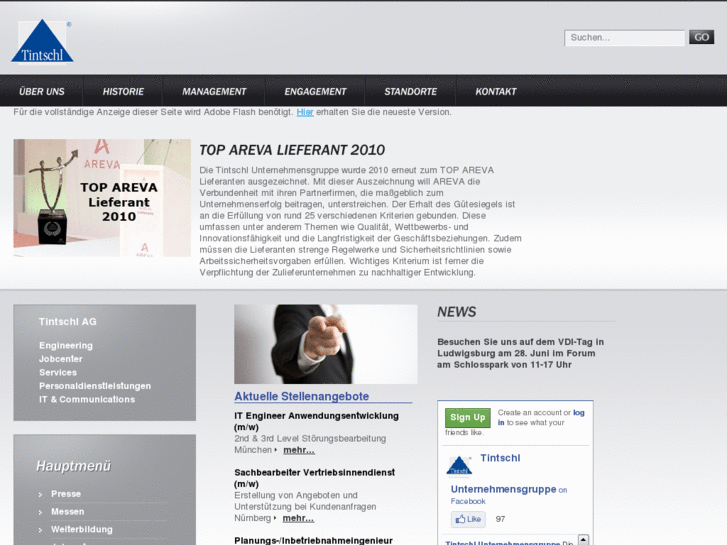Open the Aktuelle Stellenangebote heading link
Image resolution: width=727 pixels, height=545 pixels.
point(302,396)
